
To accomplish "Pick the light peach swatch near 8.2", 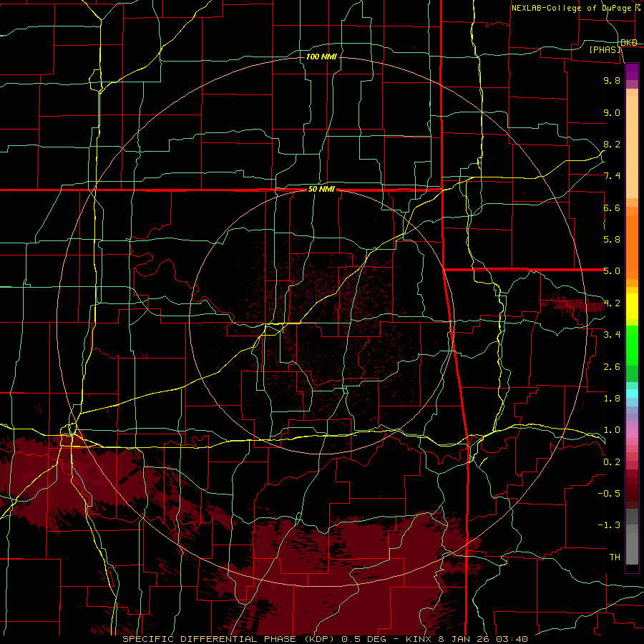I will (x=632, y=147).
